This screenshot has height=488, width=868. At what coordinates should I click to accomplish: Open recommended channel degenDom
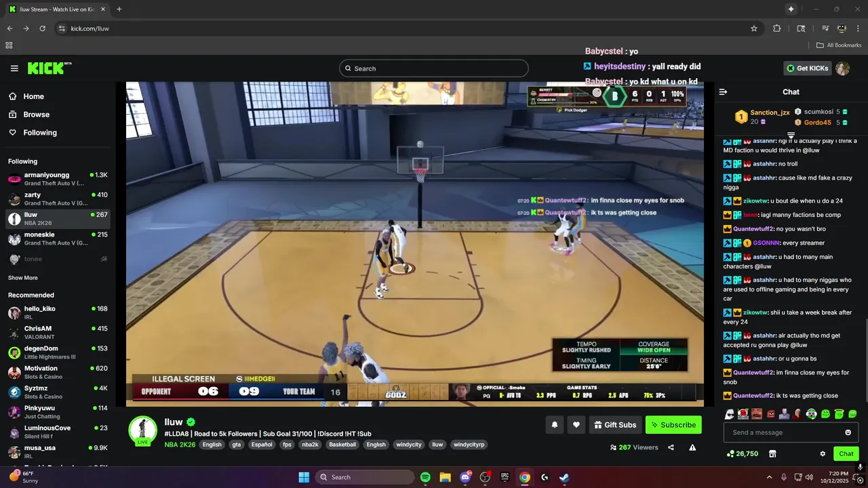[x=58, y=352]
